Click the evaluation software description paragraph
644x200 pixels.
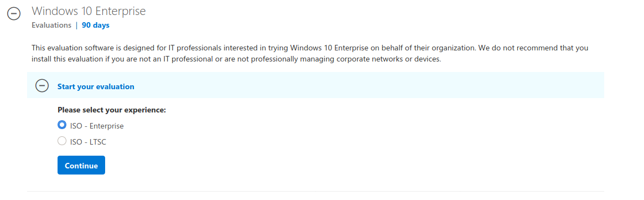[310, 54]
